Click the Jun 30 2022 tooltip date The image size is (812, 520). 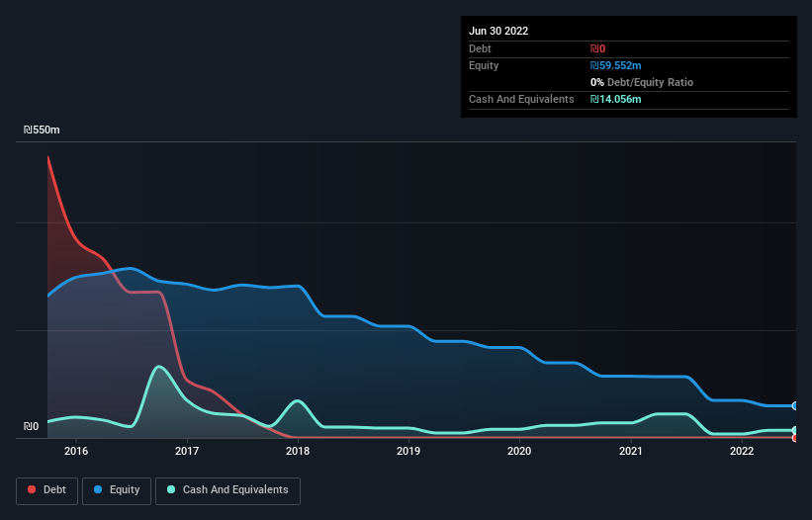498,31
